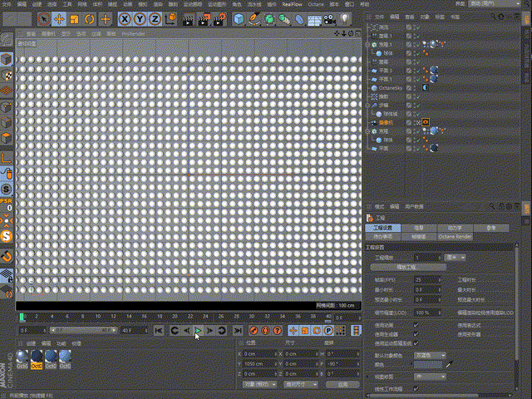532x399 pixels.
Task: Open the user data attribute menu
Action: (414, 207)
